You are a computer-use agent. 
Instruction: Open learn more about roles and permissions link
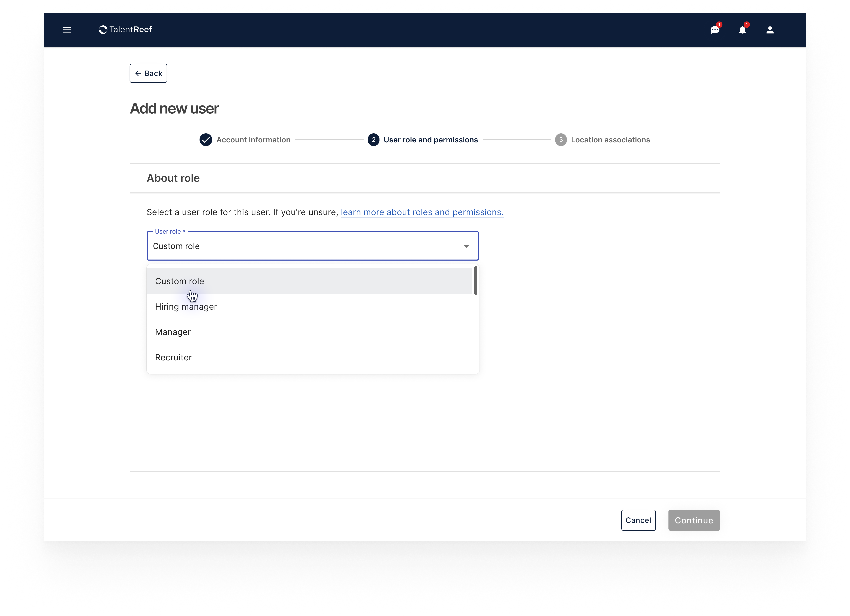click(422, 212)
